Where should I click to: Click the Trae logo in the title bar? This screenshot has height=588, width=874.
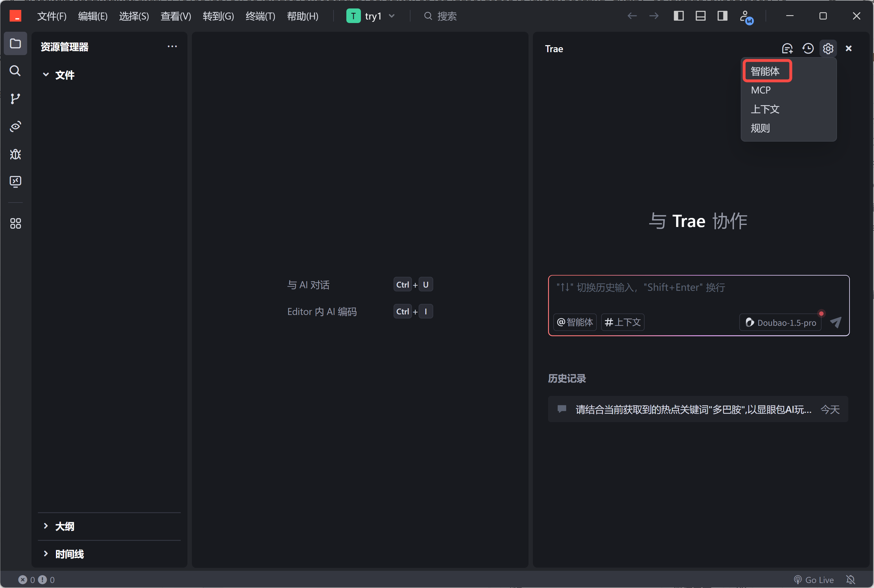pos(15,16)
